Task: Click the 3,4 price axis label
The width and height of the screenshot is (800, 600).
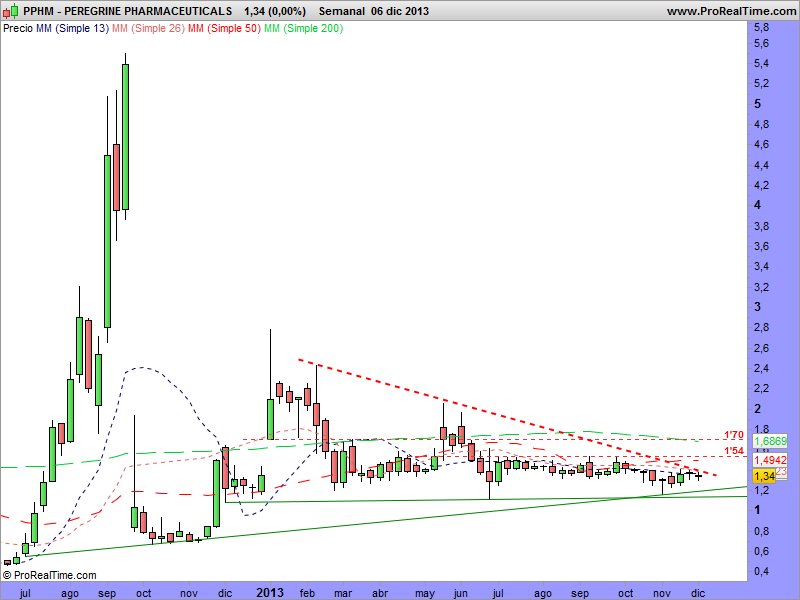Action: pyautogui.click(x=762, y=266)
